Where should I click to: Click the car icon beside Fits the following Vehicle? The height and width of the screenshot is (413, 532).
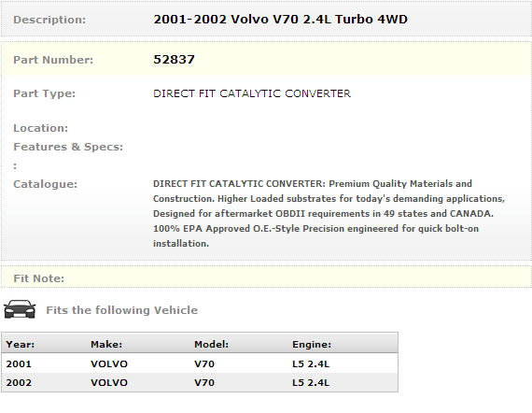[x=20, y=309]
